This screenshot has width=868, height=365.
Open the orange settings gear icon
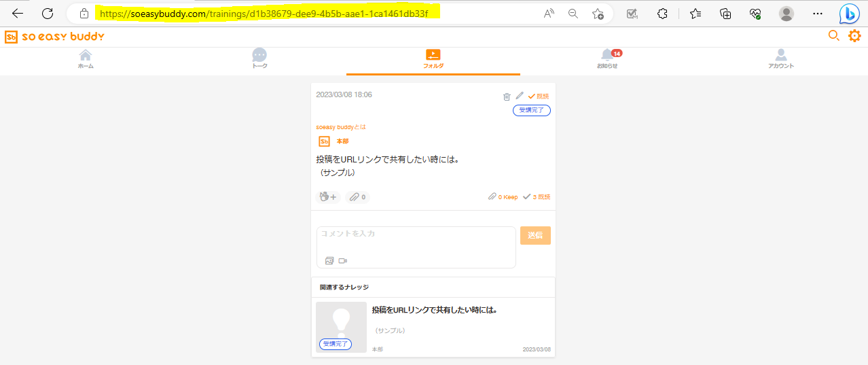pyautogui.click(x=854, y=36)
